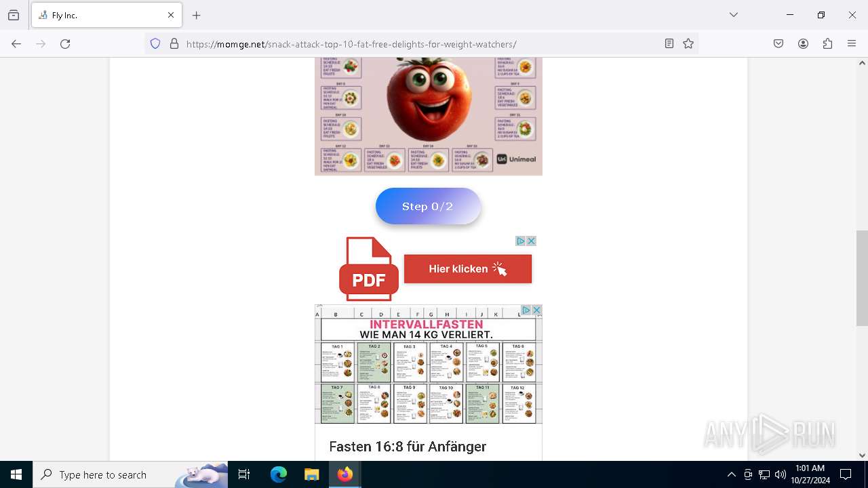Minimize the Firefox window

click(x=790, y=15)
